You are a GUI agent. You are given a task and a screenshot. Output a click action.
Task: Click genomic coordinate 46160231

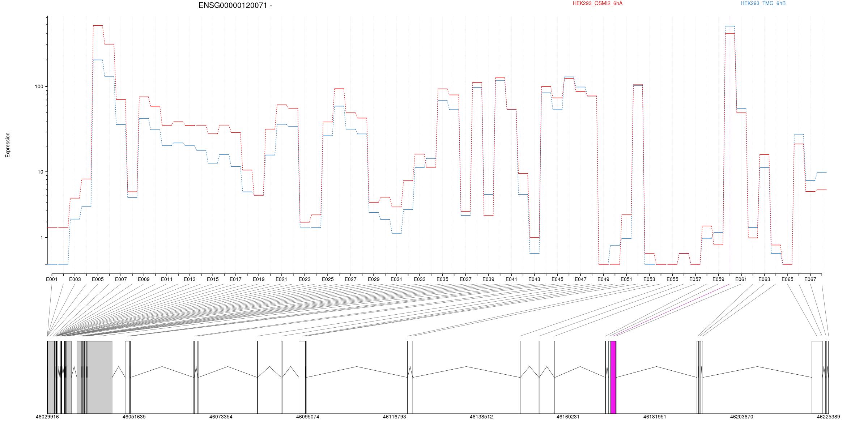point(568,417)
